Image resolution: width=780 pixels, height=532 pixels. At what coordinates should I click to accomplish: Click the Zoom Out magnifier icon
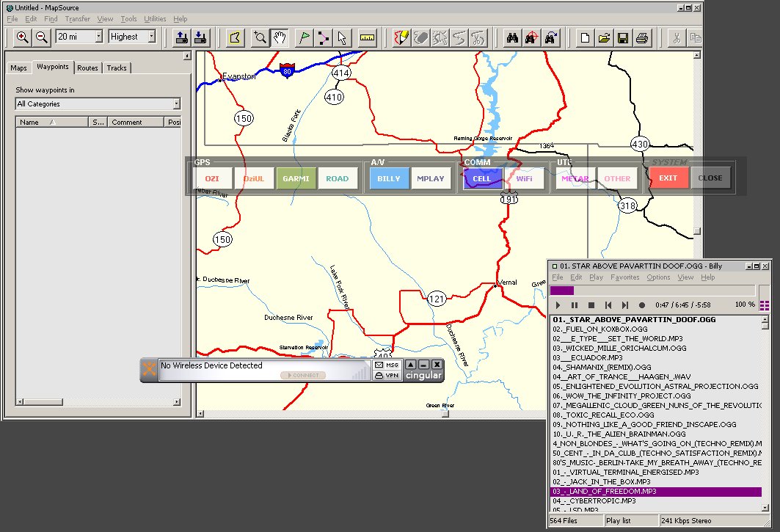[42, 37]
